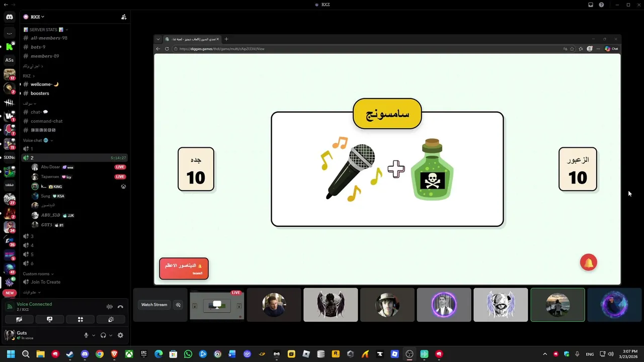Open Discord direct messages home icon
This screenshot has width=644, height=362.
click(x=10, y=17)
